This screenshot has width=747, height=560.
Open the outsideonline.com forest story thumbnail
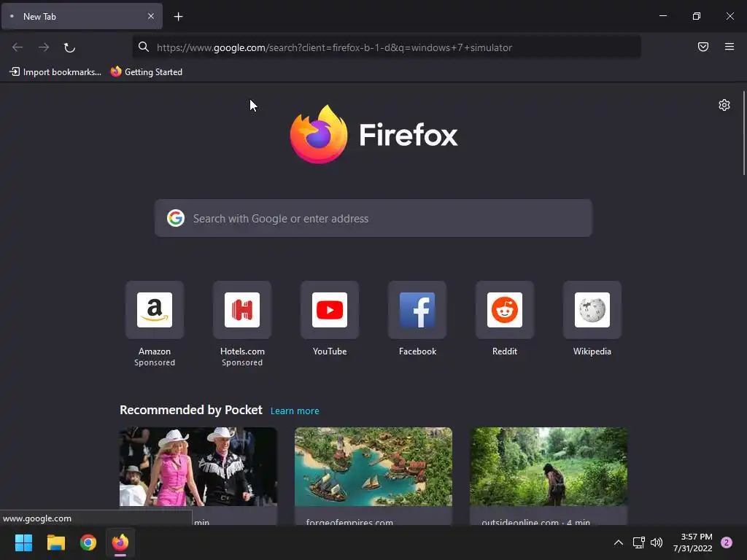point(549,467)
